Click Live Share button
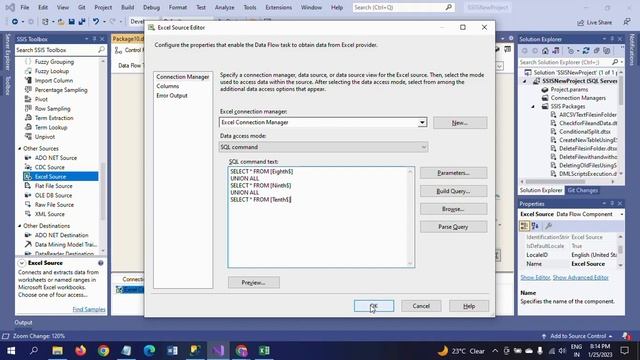 tap(594, 22)
